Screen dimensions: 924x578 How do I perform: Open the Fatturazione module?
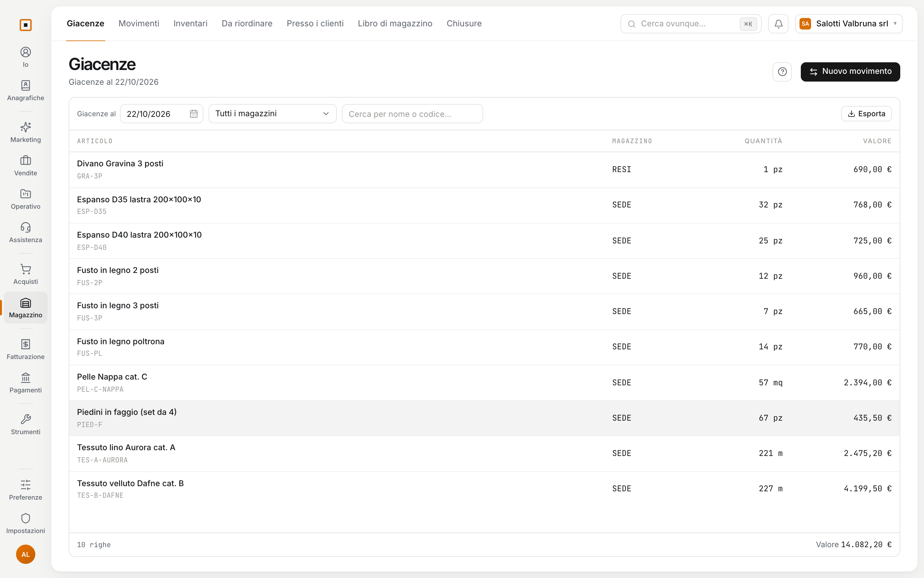click(26, 349)
